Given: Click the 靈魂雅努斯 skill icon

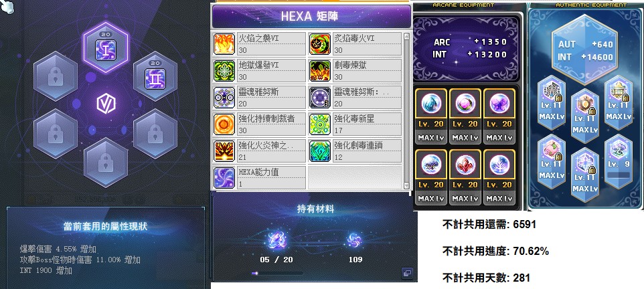Looking at the screenshot, I should coord(224,97).
